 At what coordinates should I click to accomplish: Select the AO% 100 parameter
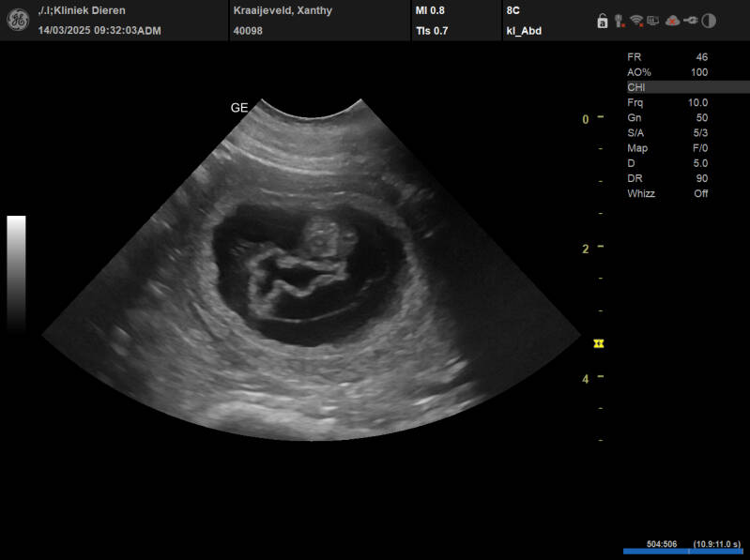[x=667, y=72]
